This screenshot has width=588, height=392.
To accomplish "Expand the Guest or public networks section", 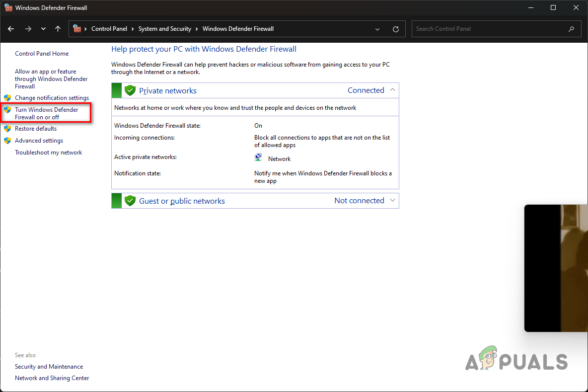I will [392, 200].
